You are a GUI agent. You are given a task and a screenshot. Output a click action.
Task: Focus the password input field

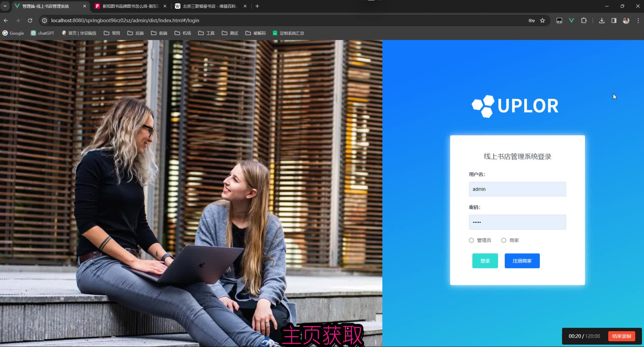[517, 222]
